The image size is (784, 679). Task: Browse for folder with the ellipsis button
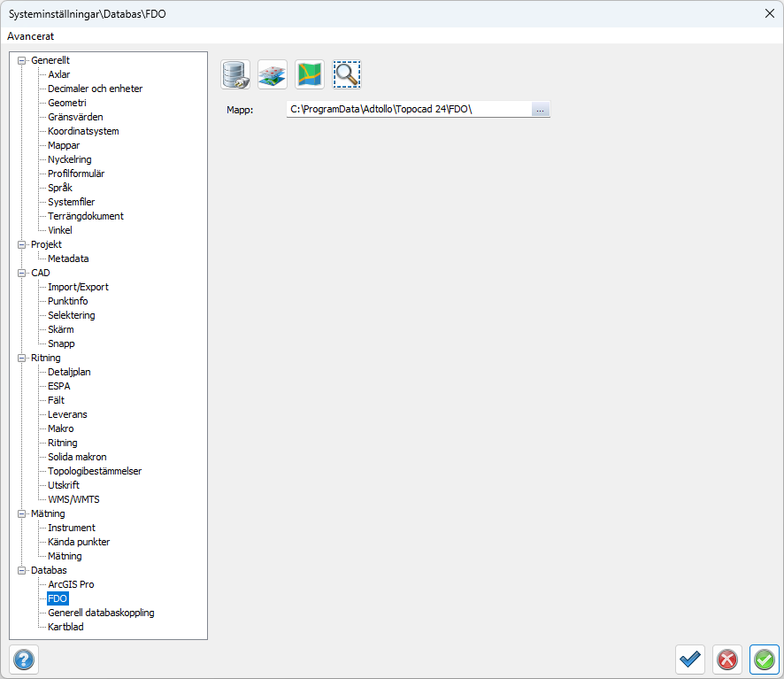540,109
